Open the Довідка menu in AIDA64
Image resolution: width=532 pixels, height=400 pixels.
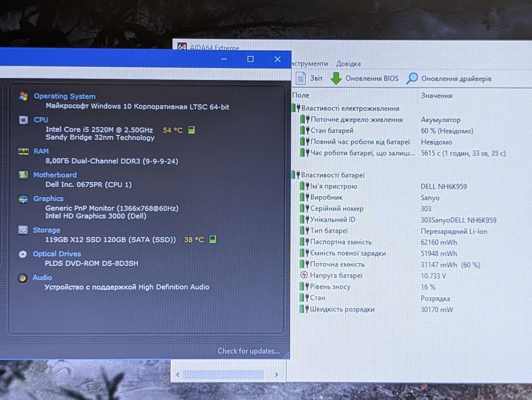pyautogui.click(x=348, y=64)
